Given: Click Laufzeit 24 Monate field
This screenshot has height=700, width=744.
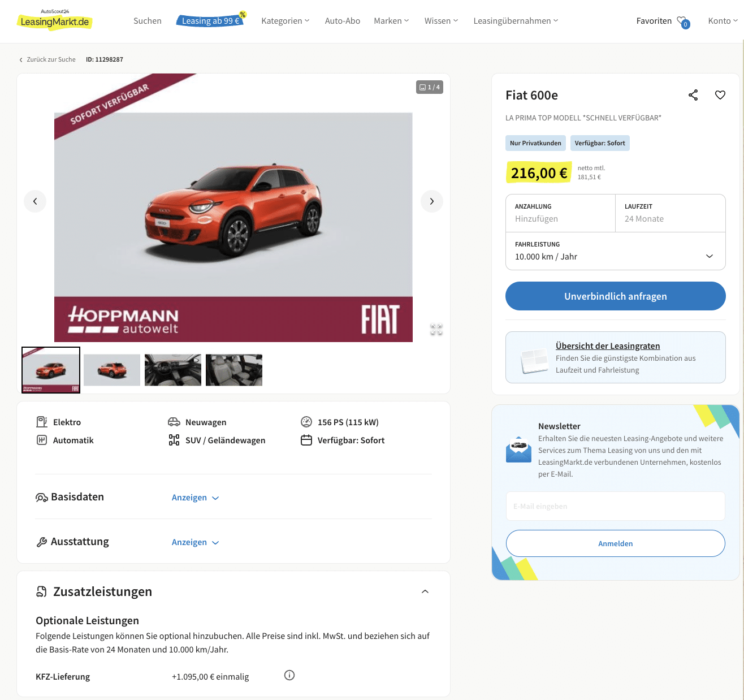Looking at the screenshot, I should coord(671,213).
